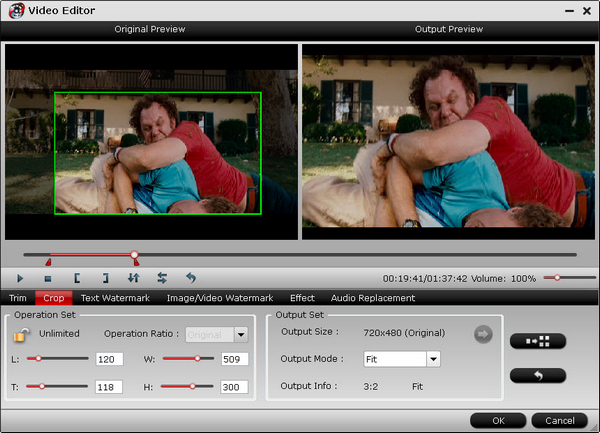This screenshot has height=433, width=600.
Task: Open the Output Mode dropdown arrow
Action: tap(433, 359)
